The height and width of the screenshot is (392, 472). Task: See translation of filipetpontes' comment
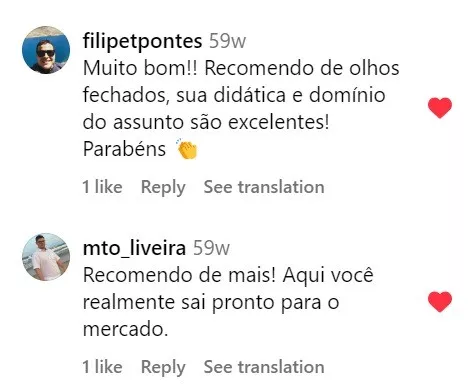pos(264,187)
